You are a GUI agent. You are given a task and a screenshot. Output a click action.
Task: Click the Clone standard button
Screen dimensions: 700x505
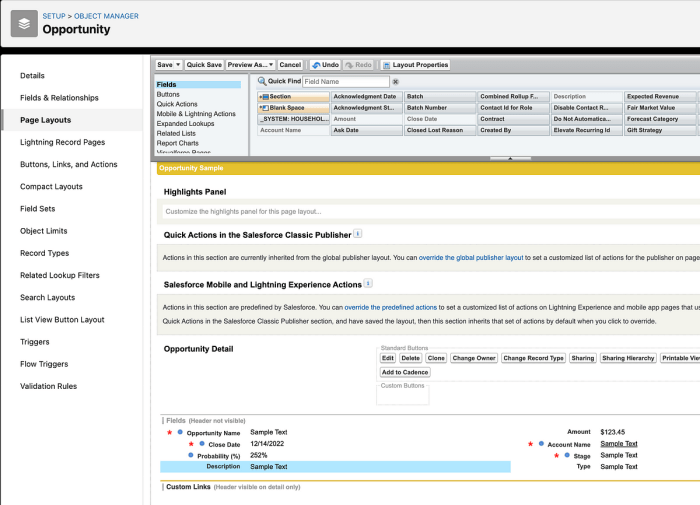436,358
